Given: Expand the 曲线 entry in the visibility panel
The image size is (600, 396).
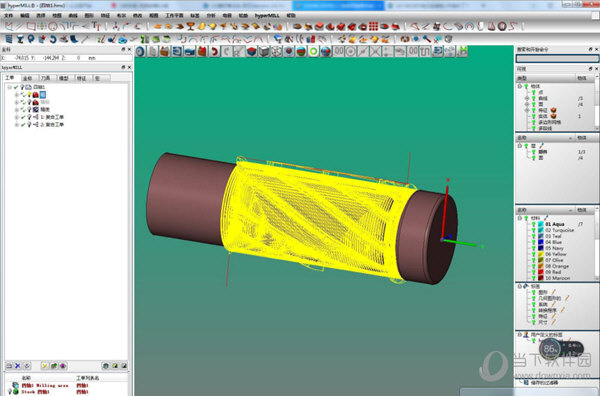Looking at the screenshot, I should 527,98.
